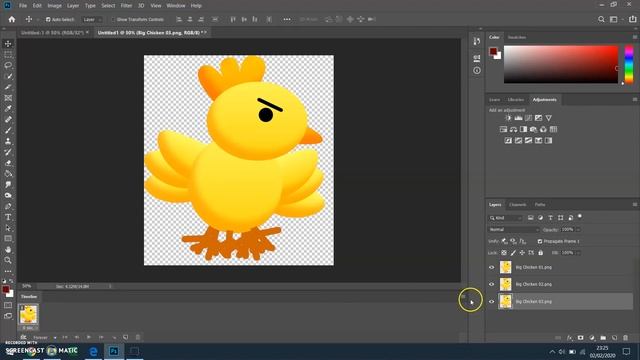Toggle the layer filter on/off switch
This screenshot has width=640, height=360.
point(580,217)
